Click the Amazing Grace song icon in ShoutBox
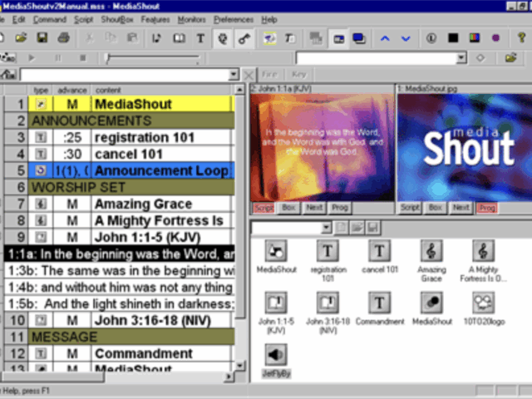Image resolution: width=532 pixels, height=399 pixels. click(x=431, y=250)
